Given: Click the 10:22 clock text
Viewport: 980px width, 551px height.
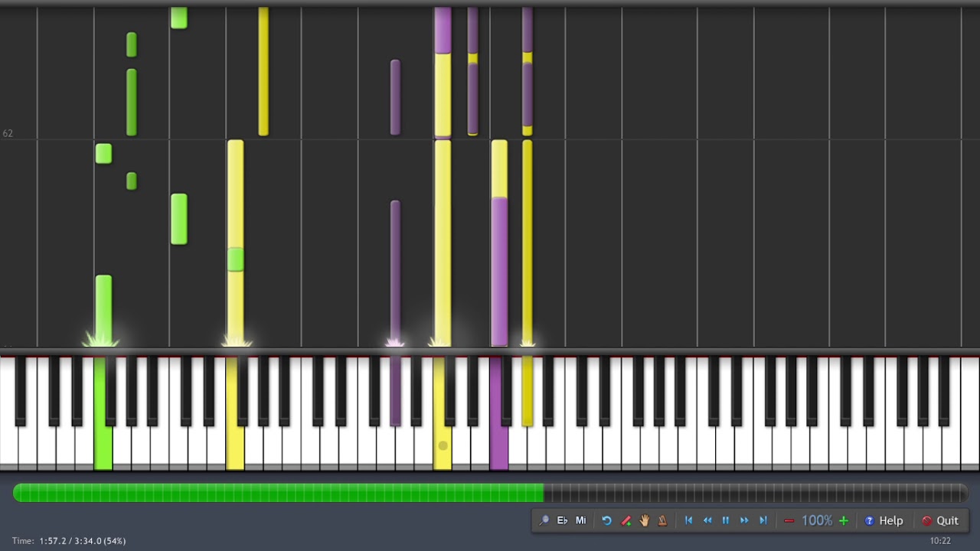Looking at the screenshot, I should pyautogui.click(x=940, y=541).
